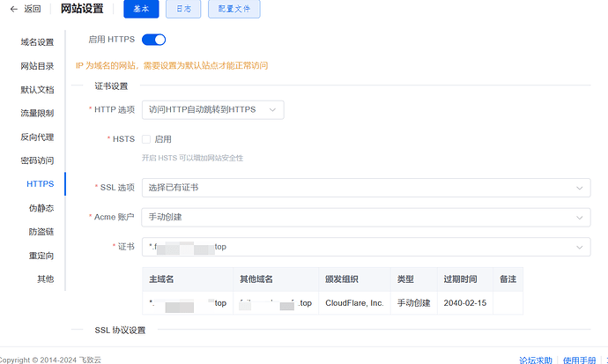The image size is (608, 364).
Task: Click the 证书设置 section heading
Action: coord(111,86)
